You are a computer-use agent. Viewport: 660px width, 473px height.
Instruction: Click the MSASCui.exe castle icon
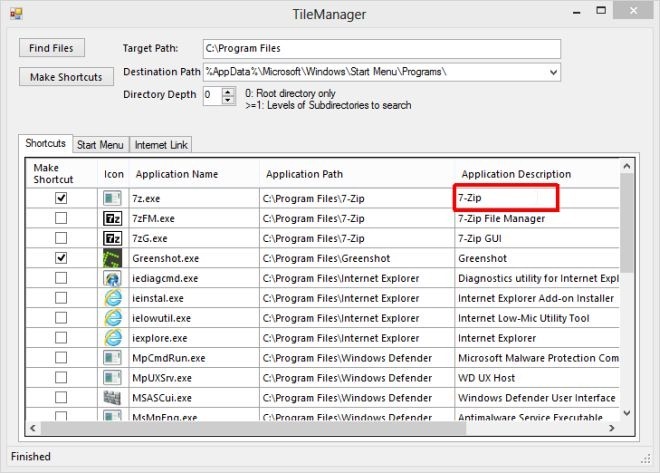tap(112, 398)
